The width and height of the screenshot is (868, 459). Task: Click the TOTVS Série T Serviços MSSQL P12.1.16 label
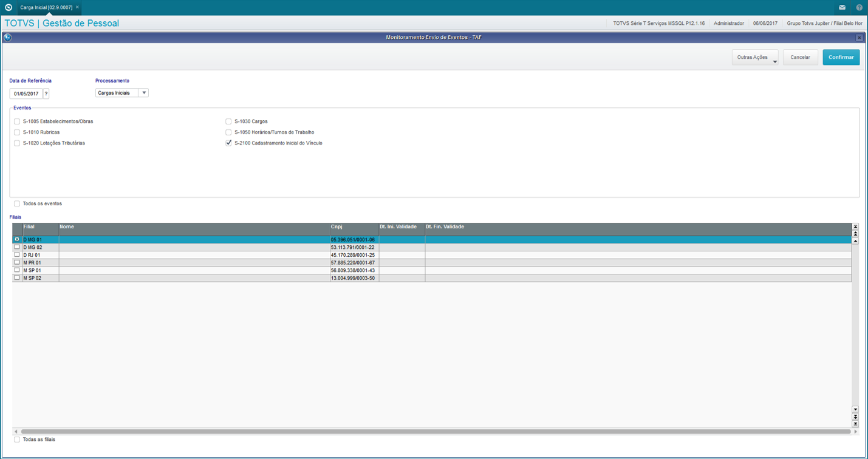(659, 24)
